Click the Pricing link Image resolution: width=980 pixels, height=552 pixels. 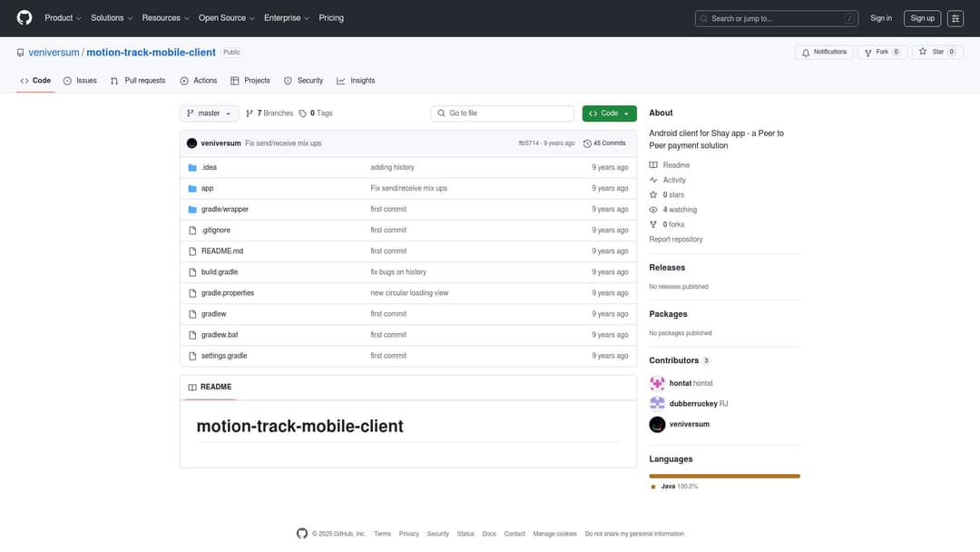(331, 18)
